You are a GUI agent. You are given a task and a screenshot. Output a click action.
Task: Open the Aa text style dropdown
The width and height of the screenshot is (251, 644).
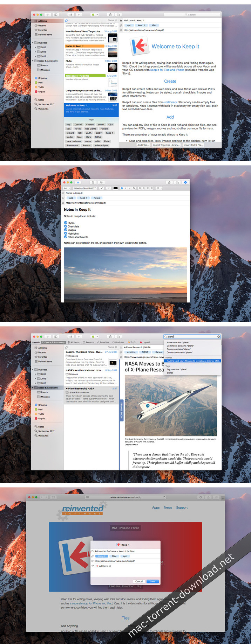pyautogui.click(x=67, y=188)
